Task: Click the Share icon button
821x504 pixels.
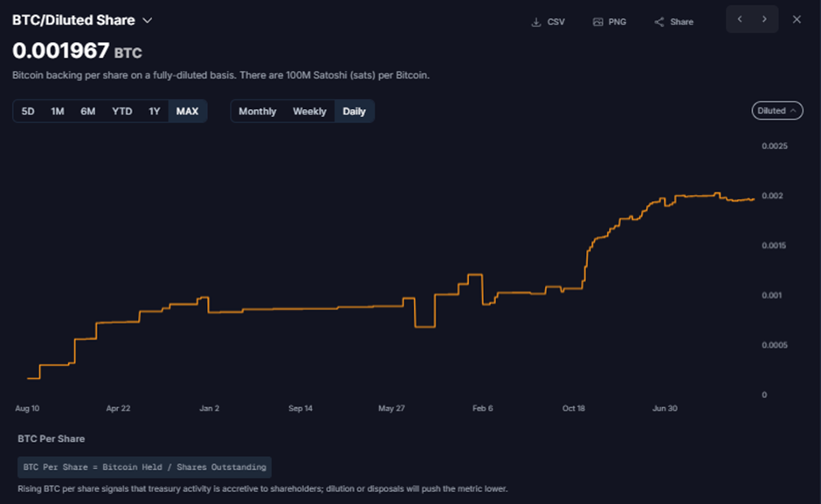Action: coord(673,22)
